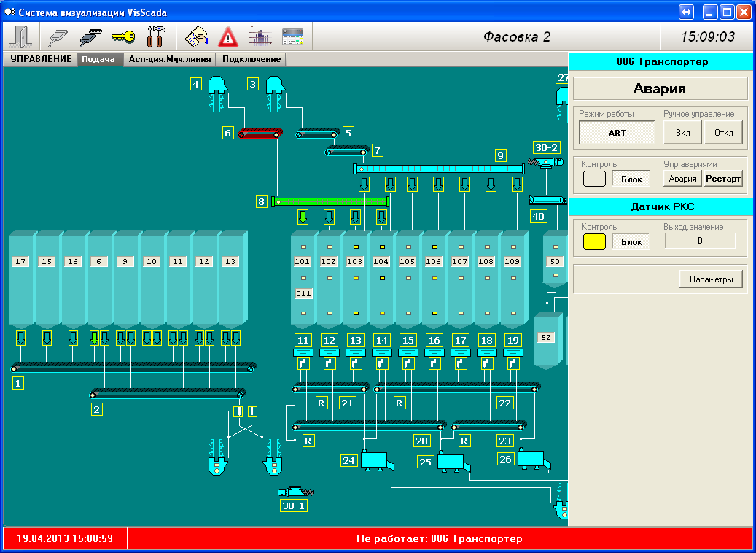Select the green conveyor number 8

coord(330,201)
